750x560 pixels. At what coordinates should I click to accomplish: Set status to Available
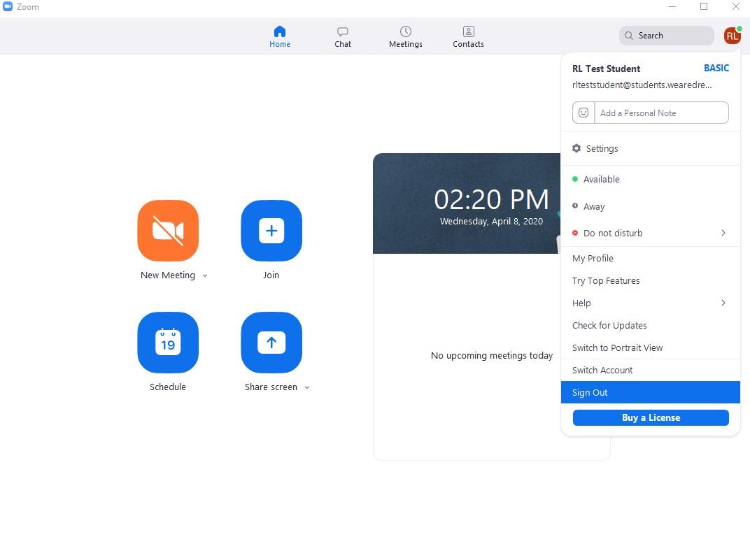click(650, 179)
